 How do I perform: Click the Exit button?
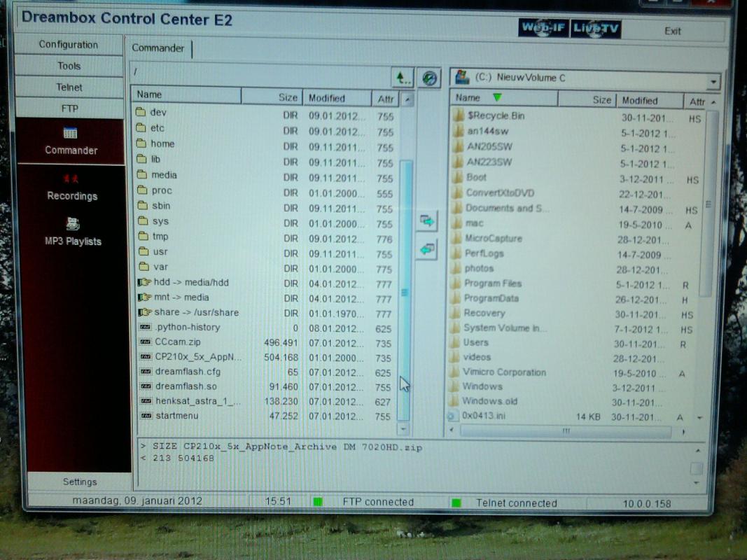pos(672,31)
